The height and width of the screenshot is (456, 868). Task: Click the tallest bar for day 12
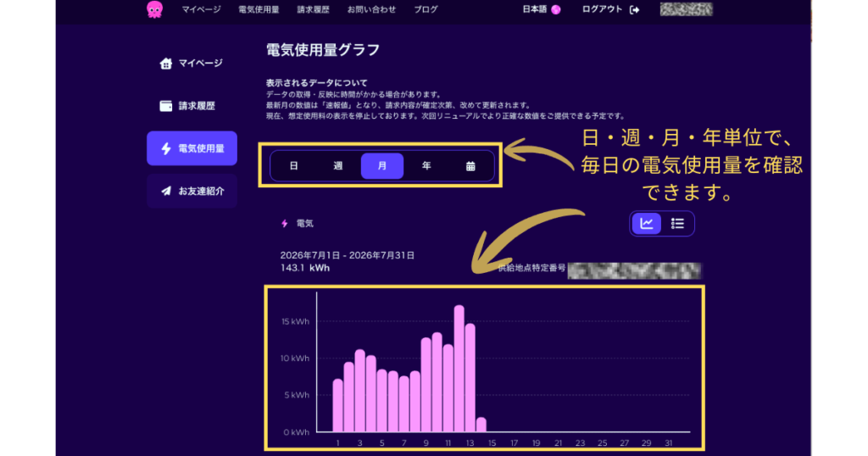pyautogui.click(x=459, y=369)
